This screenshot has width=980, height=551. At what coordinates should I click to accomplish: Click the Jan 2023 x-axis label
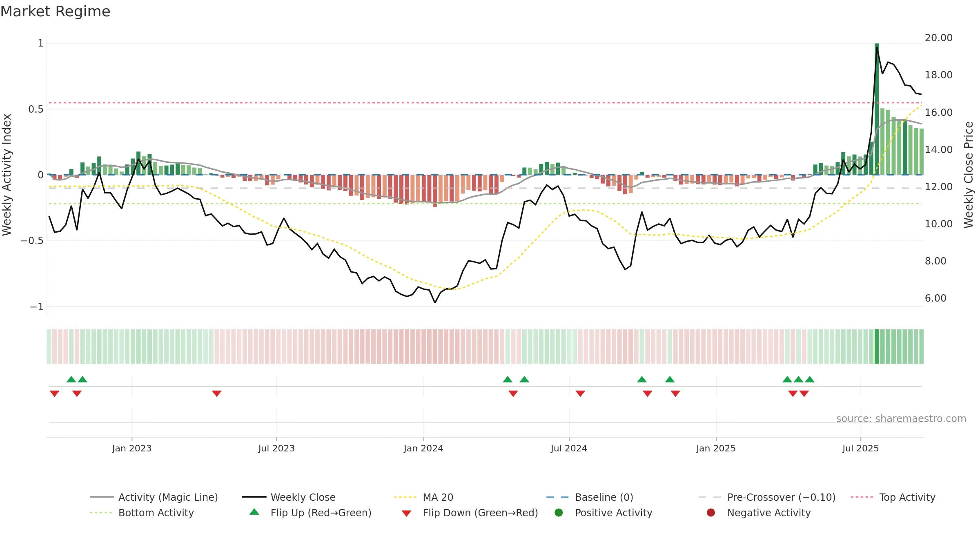coord(131,448)
